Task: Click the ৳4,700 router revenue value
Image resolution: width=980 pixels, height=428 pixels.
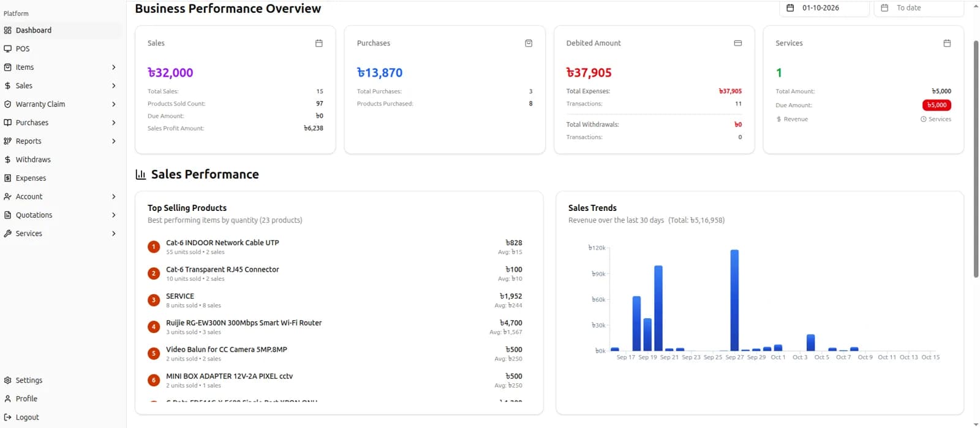Action: pyautogui.click(x=511, y=323)
